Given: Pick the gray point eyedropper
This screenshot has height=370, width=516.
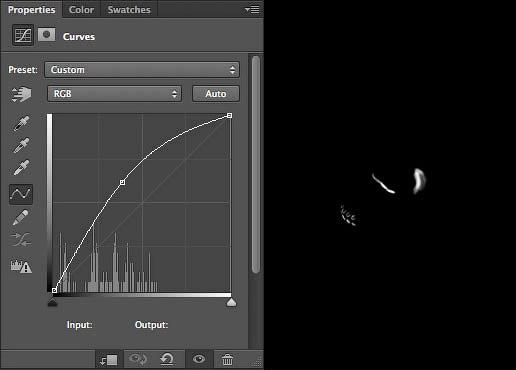Looking at the screenshot, I should 21,145.
